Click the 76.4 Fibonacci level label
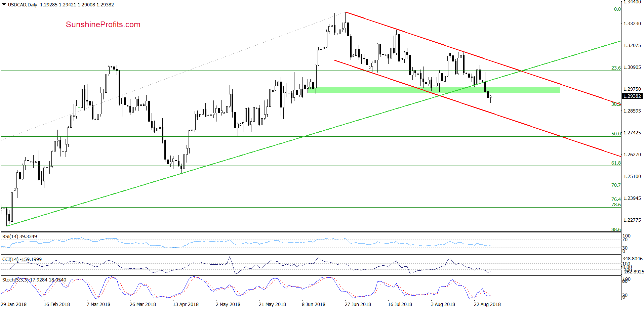The width and height of the screenshot is (644, 309). (616, 199)
